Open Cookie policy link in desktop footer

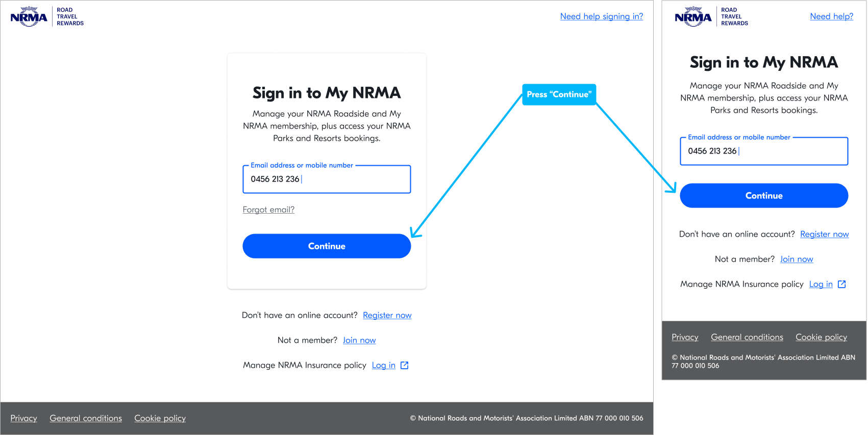point(160,418)
